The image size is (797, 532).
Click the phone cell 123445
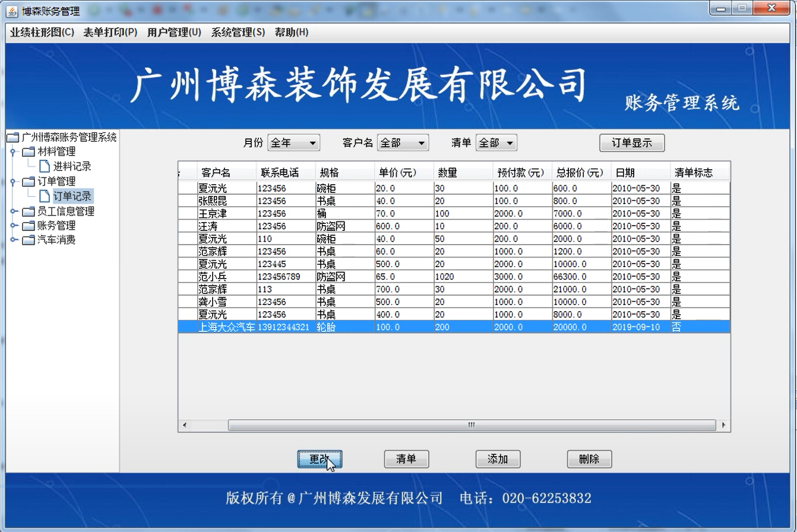[x=286, y=264]
